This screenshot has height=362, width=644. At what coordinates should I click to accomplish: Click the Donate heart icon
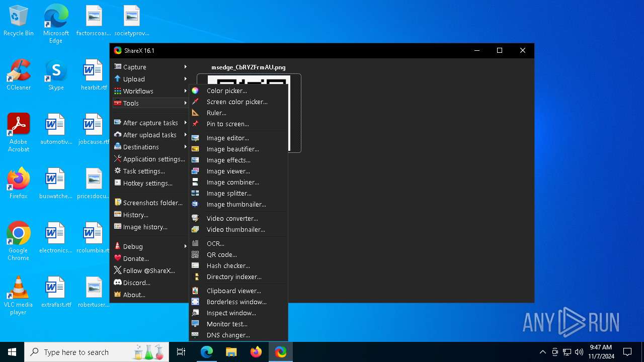coord(118,258)
